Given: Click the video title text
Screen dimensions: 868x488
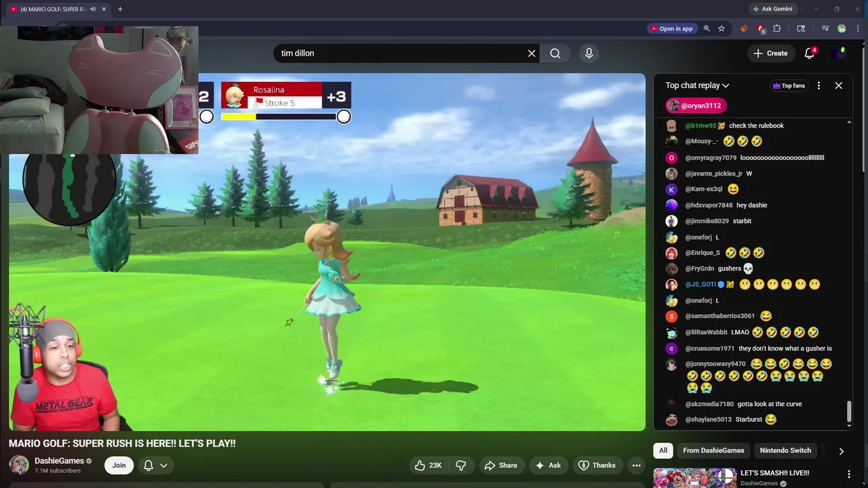Looking at the screenshot, I should pos(122,443).
